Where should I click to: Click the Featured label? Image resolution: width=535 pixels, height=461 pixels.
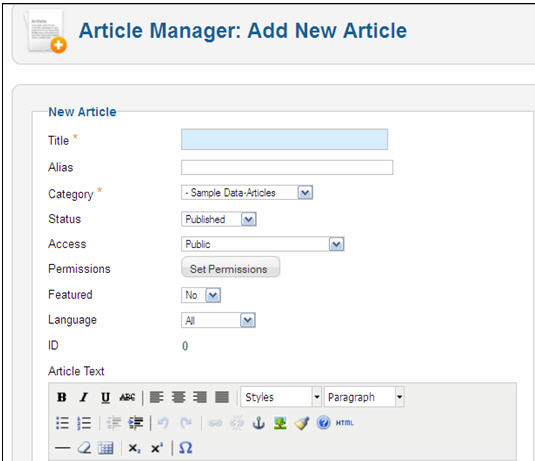[70, 294]
